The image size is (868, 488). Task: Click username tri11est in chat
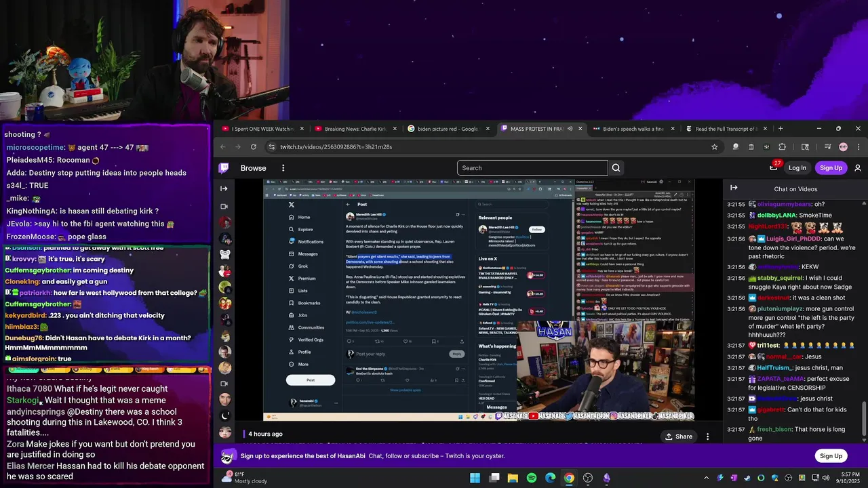tap(768, 345)
